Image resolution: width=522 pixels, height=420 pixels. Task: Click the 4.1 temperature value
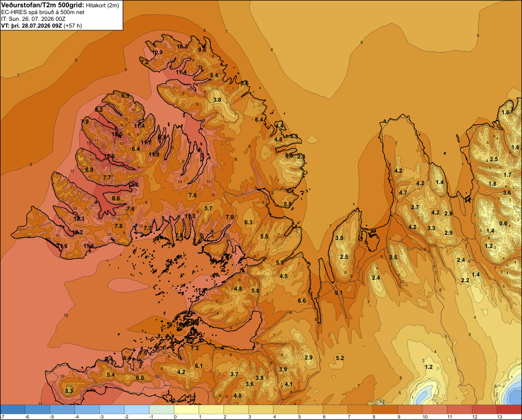click(x=289, y=384)
